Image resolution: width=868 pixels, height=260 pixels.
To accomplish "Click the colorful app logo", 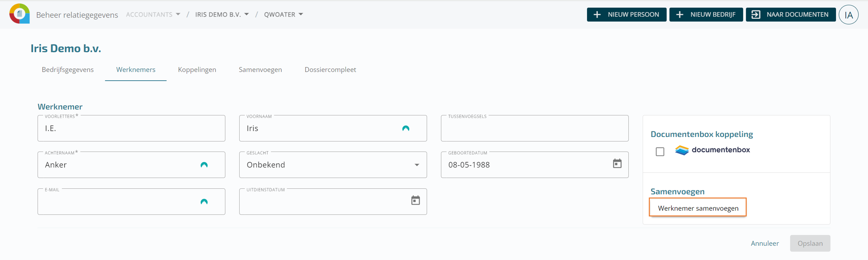I will pyautogui.click(x=19, y=14).
